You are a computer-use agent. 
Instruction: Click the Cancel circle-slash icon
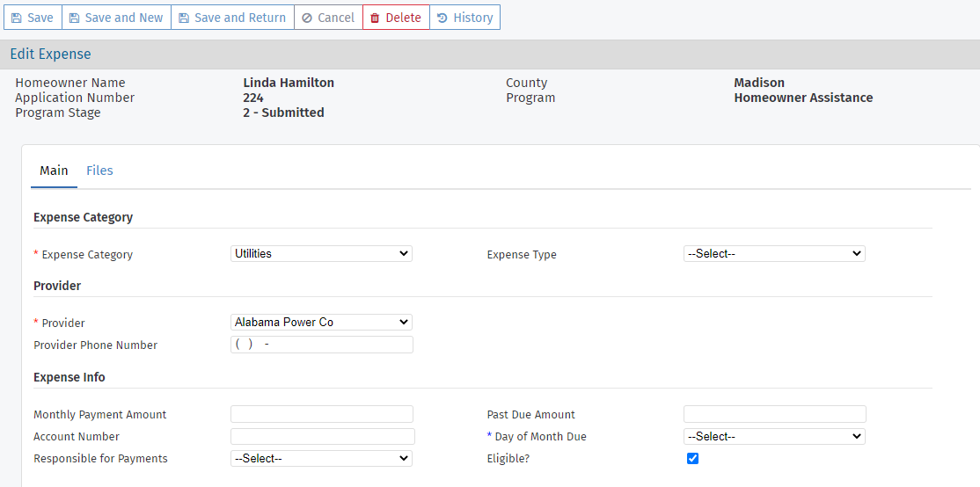(x=307, y=18)
